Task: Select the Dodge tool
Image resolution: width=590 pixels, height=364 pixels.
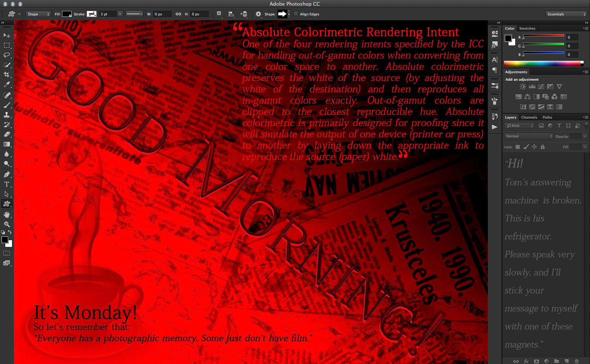Action: [7, 164]
